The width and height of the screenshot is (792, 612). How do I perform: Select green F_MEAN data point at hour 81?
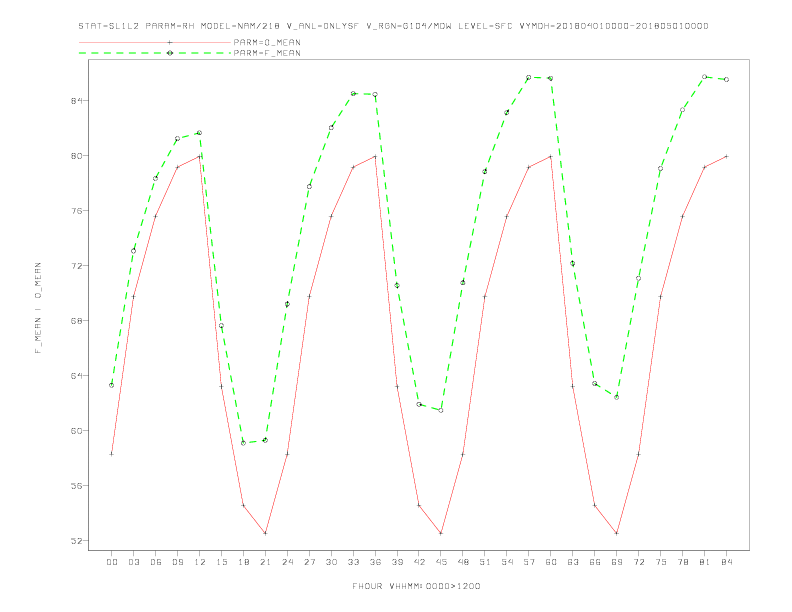tap(705, 77)
